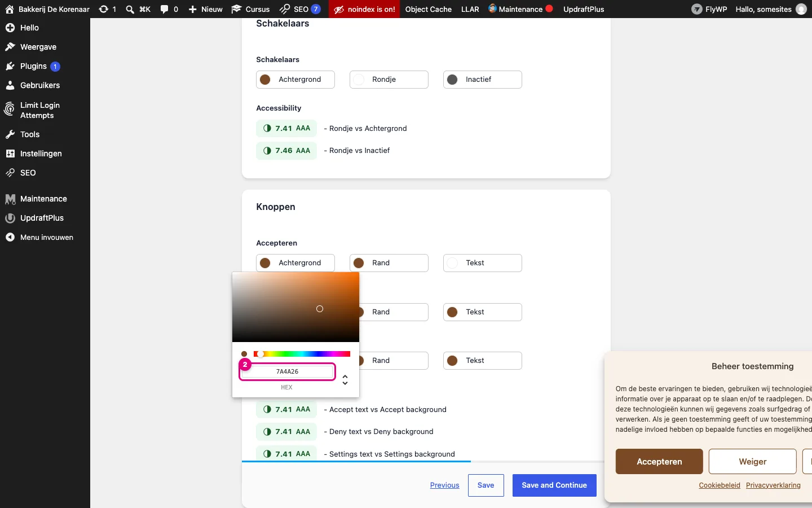
Task: Go back with the Previous link
Action: tap(444, 485)
